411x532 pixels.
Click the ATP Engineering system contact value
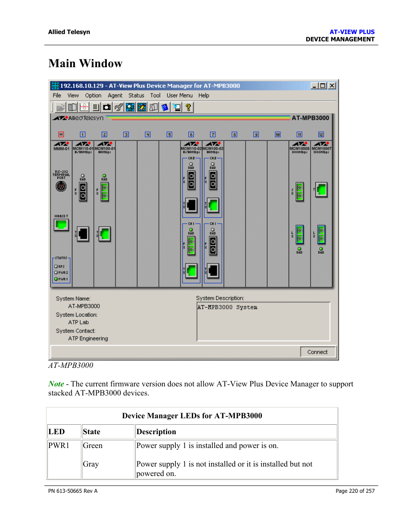coord(88,339)
